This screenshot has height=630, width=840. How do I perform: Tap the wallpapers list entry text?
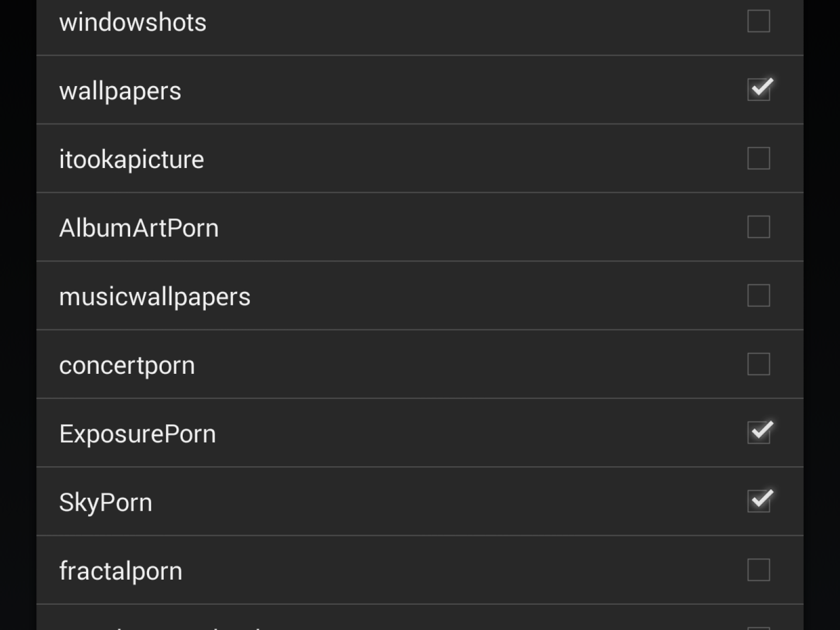tap(120, 91)
